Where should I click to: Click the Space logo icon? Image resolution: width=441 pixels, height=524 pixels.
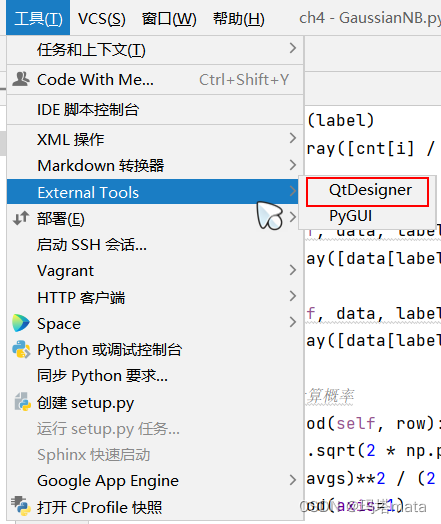21,323
